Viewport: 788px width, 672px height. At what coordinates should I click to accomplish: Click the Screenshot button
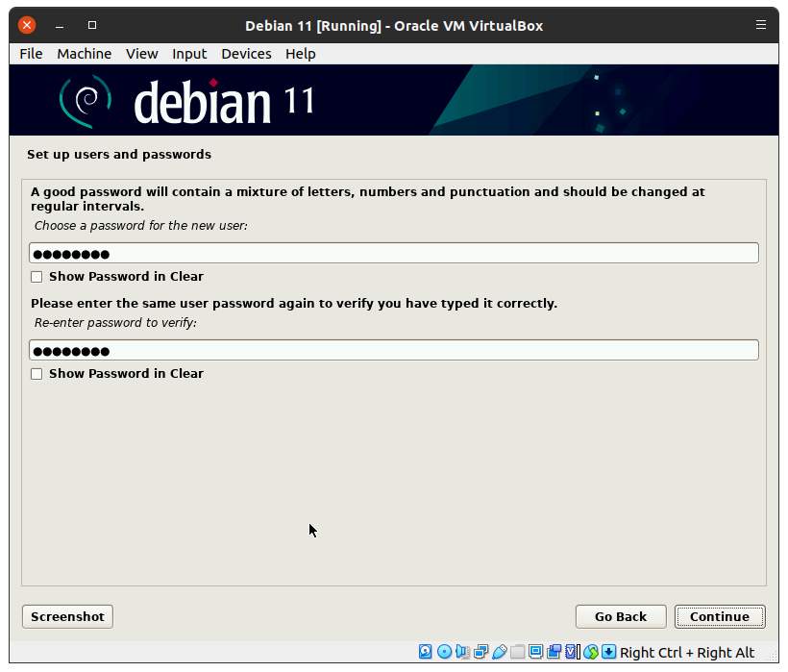[67, 617]
